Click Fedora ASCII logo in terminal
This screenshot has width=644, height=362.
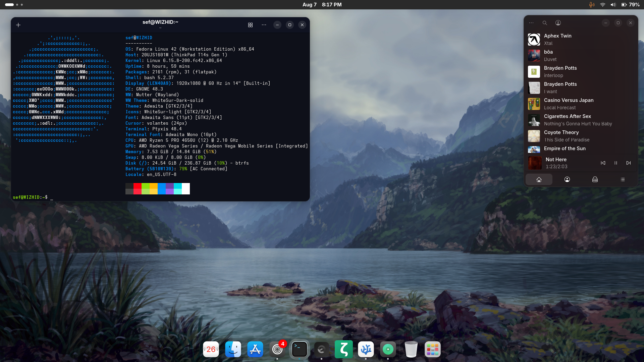[64, 89]
